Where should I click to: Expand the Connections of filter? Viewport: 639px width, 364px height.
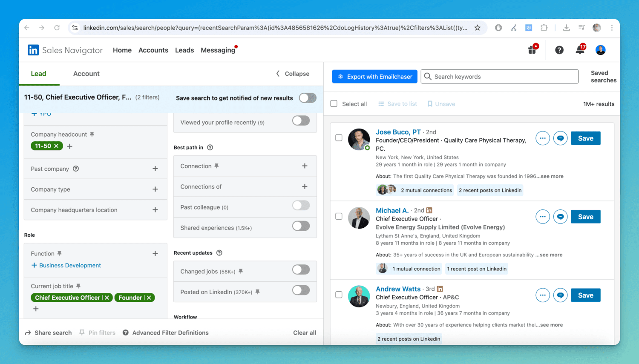305,186
